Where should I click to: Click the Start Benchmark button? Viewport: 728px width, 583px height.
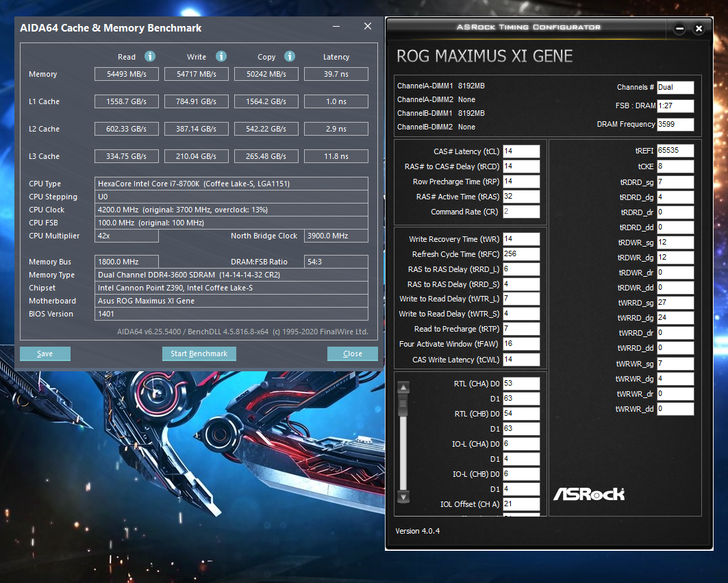[199, 353]
